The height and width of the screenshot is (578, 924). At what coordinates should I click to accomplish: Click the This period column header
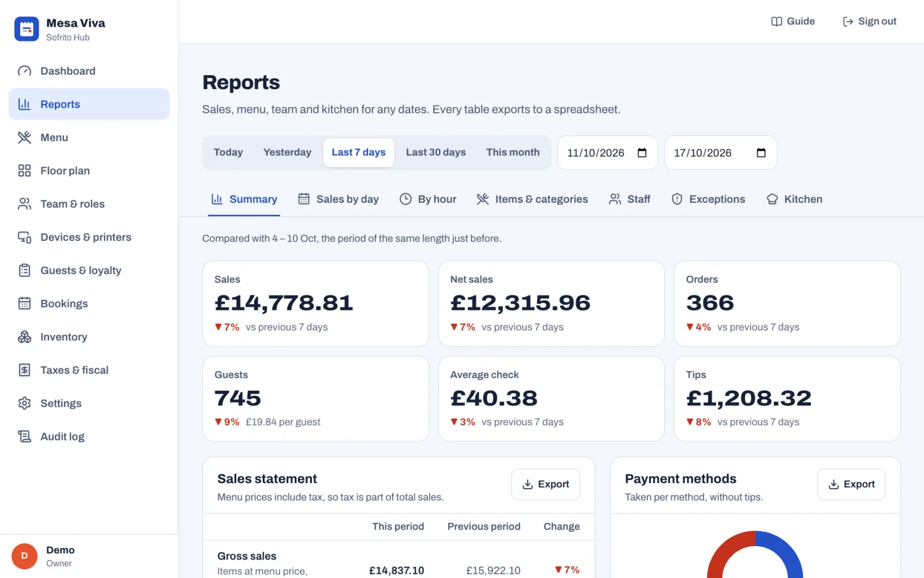point(398,527)
